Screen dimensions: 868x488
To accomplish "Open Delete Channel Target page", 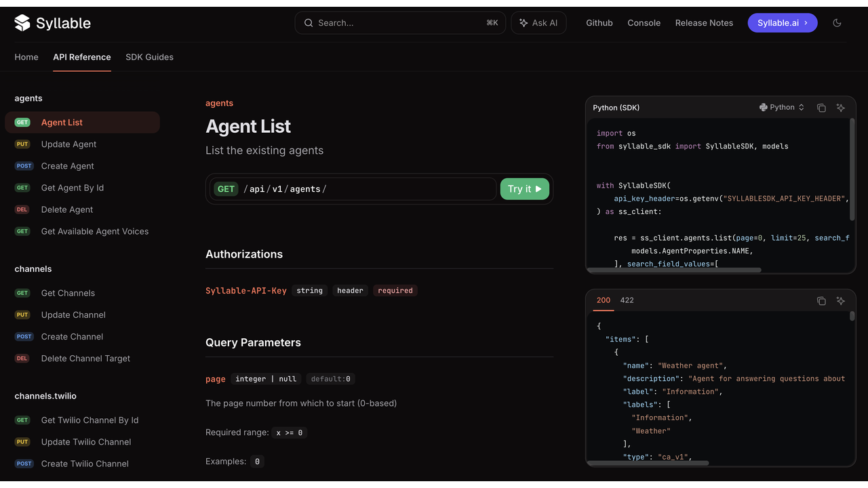I will pos(85,359).
